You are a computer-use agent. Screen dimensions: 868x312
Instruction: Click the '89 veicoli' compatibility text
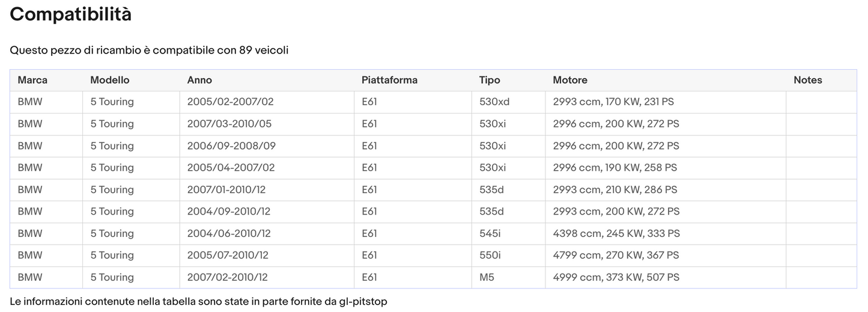click(264, 50)
